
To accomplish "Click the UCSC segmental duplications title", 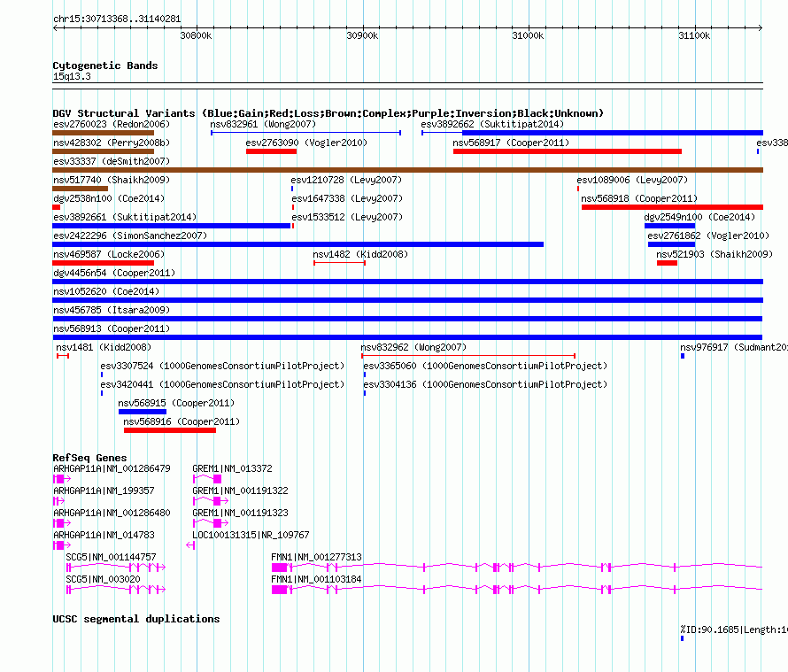I will (x=136, y=619).
